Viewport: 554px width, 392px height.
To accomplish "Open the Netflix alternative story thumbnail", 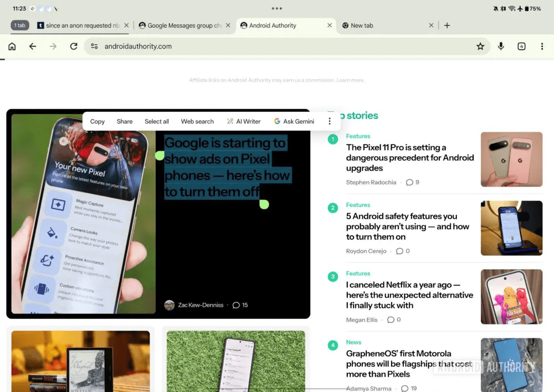I will pos(511,297).
